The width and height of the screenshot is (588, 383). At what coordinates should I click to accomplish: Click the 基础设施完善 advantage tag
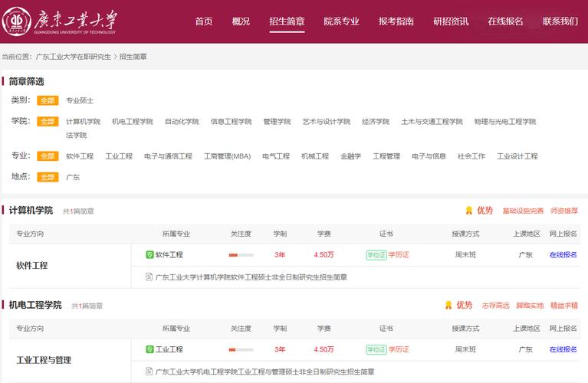(x=523, y=211)
